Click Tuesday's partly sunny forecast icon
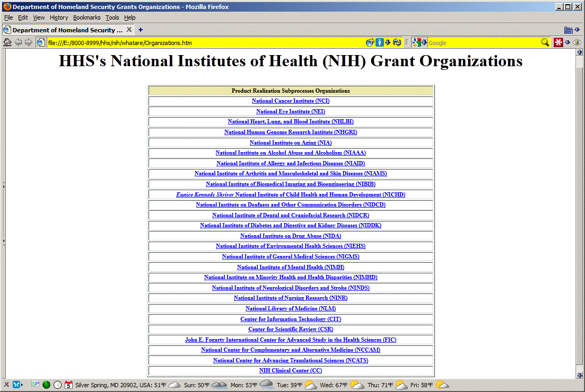The width and height of the screenshot is (585, 392). [x=310, y=385]
